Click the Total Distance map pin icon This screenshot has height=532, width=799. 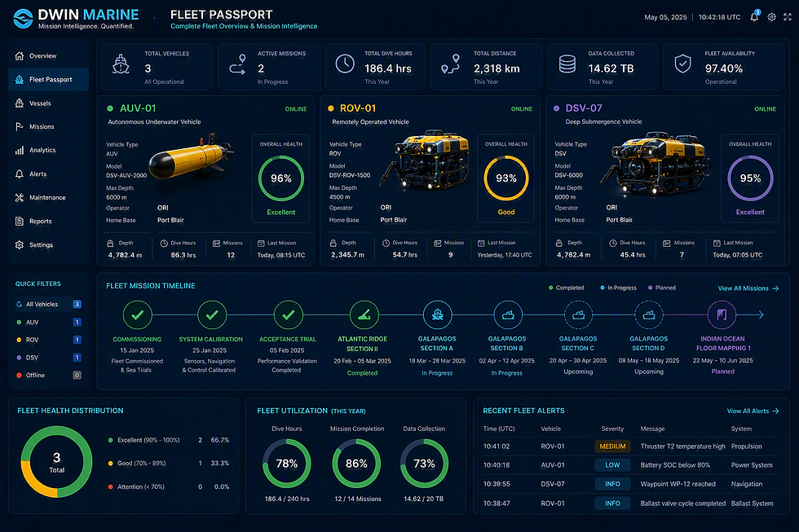(450, 64)
